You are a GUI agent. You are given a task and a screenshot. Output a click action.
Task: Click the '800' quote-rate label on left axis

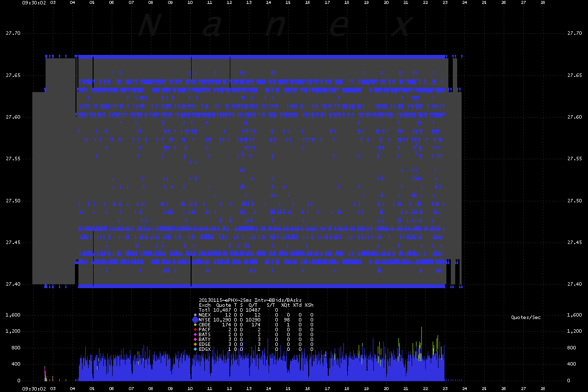[x=15, y=348]
